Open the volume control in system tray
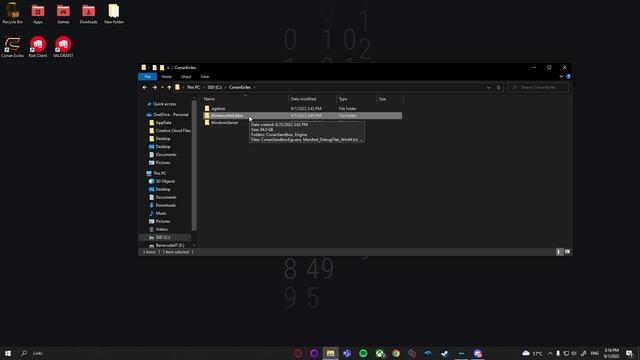The width and height of the screenshot is (640, 360). pyautogui.click(x=573, y=353)
